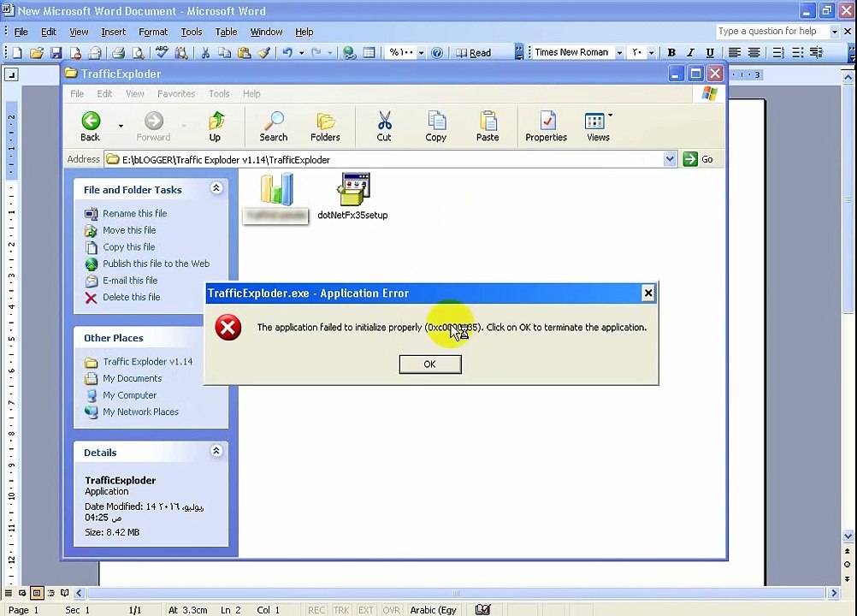
Task: Open Word's Format menu
Action: tap(153, 32)
